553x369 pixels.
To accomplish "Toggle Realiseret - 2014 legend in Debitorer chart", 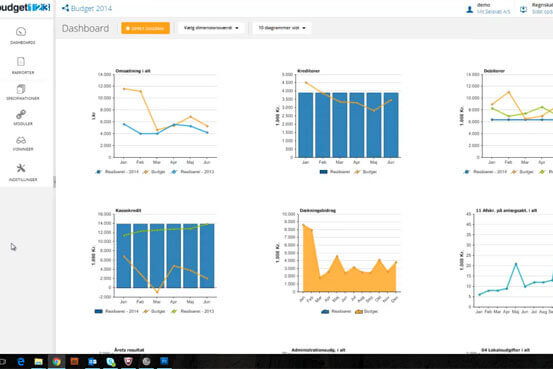I will [x=486, y=172].
